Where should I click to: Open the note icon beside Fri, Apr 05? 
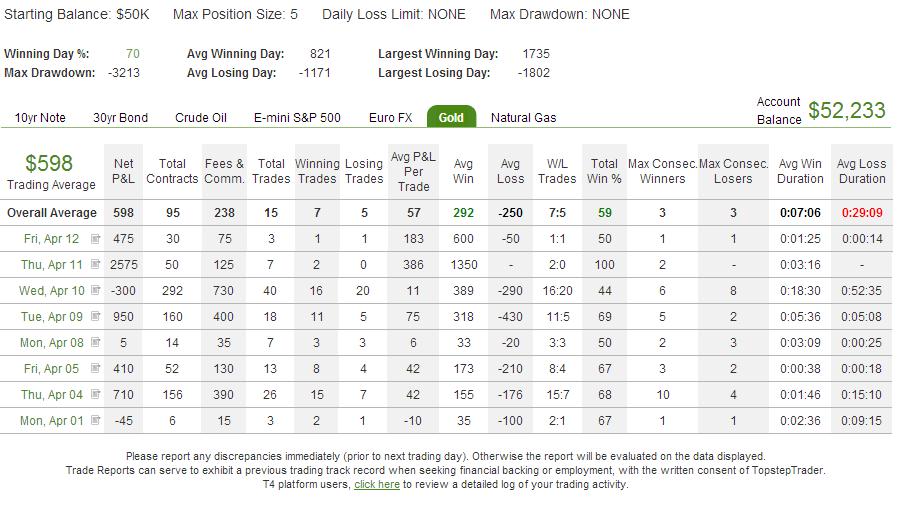click(x=96, y=368)
